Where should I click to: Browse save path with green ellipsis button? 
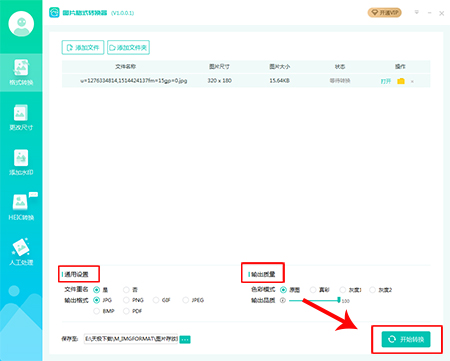point(185,339)
